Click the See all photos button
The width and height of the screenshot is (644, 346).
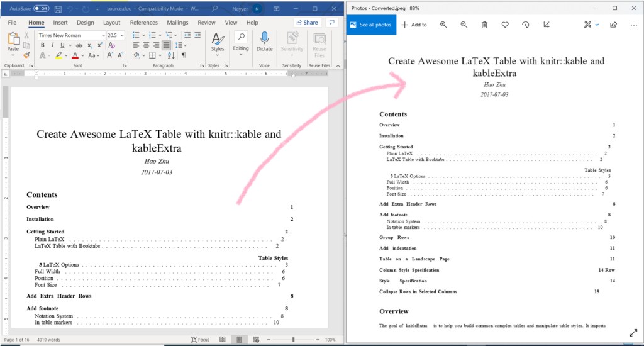pyautogui.click(x=370, y=25)
